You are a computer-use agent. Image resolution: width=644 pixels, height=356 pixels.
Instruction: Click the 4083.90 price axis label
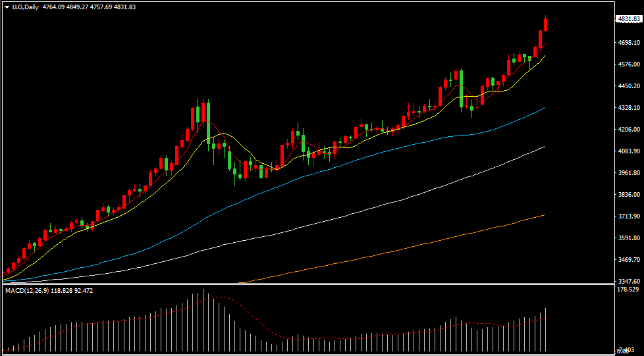(x=628, y=151)
